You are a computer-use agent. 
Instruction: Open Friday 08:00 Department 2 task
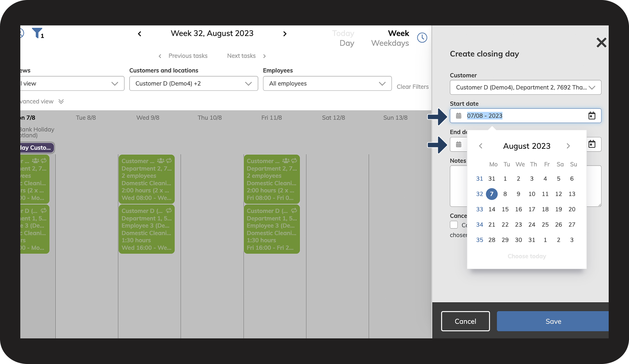point(272,179)
